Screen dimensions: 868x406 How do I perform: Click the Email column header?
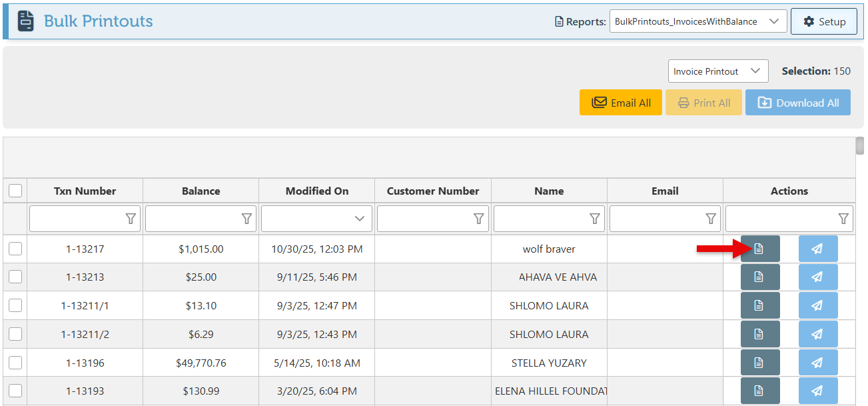(665, 191)
